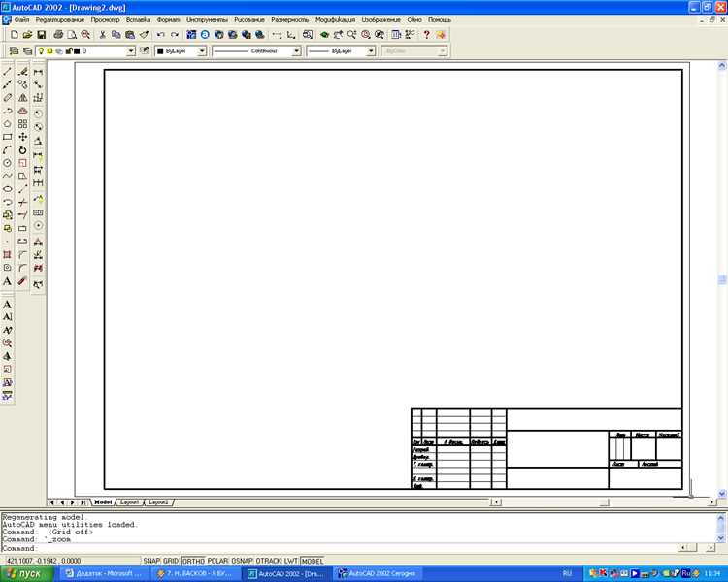
Task: Select the Trim modify tool
Action: click(22, 202)
